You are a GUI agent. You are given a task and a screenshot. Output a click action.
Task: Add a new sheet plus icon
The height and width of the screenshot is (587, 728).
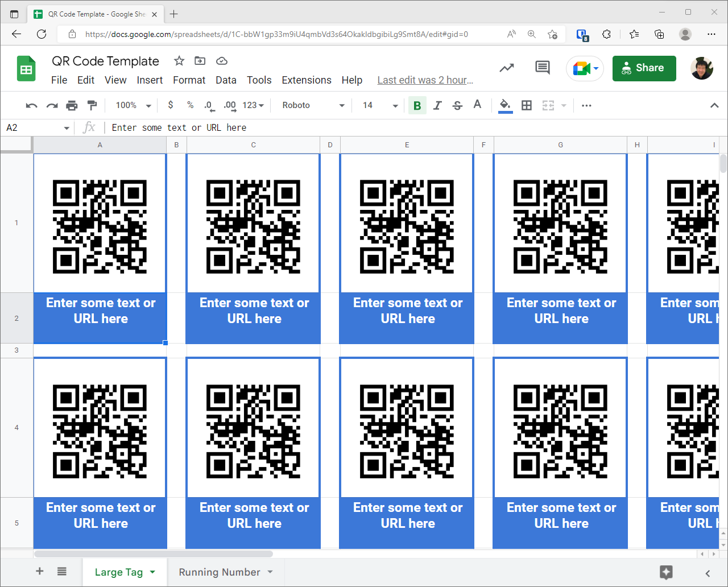coord(40,571)
